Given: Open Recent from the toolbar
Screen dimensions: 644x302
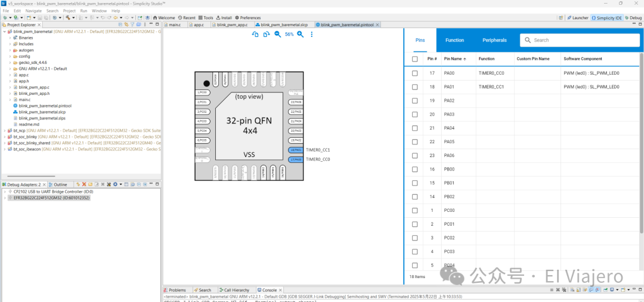Looking at the screenshot, I should 187,18.
